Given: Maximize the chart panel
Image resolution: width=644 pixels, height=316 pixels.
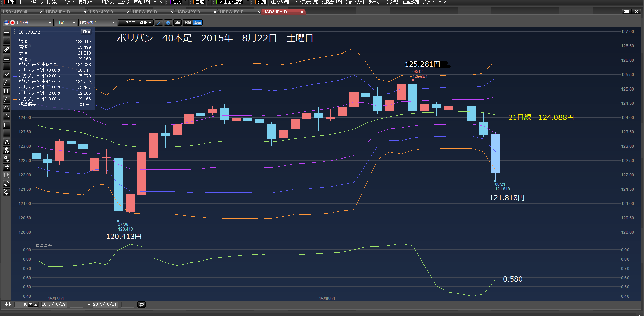Looking at the screenshot, I should pyautogui.click(x=627, y=11).
